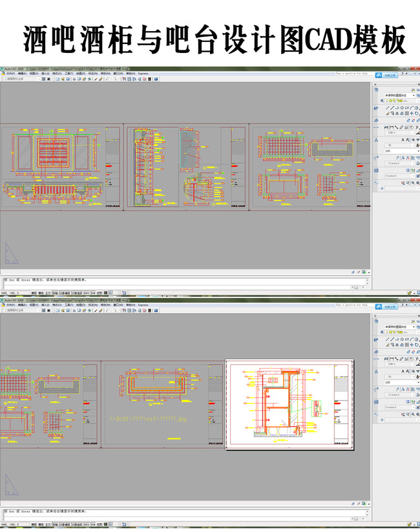Click the Open file icon in upper toolbar

click(63, 79)
